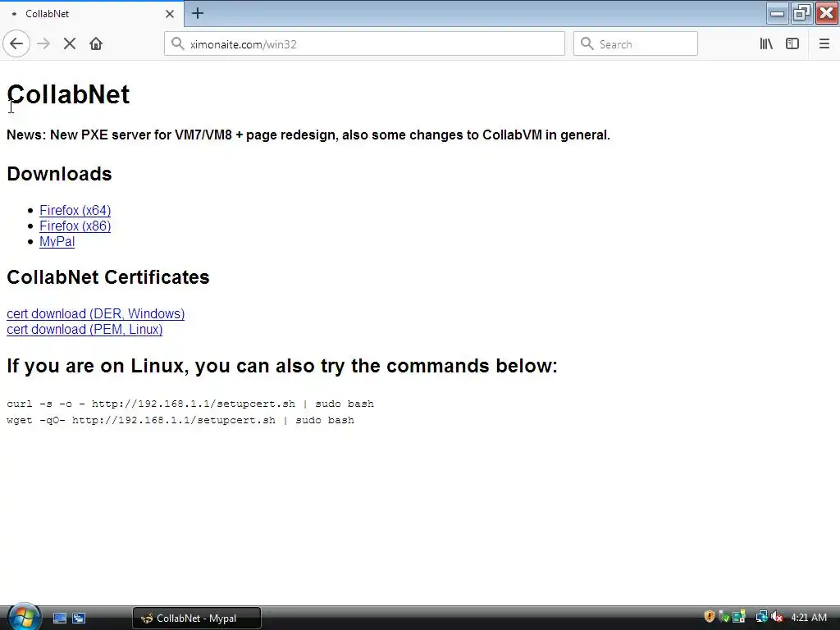Open the Windows Start menu orb
The width and height of the screenshot is (840, 630).
23,617
